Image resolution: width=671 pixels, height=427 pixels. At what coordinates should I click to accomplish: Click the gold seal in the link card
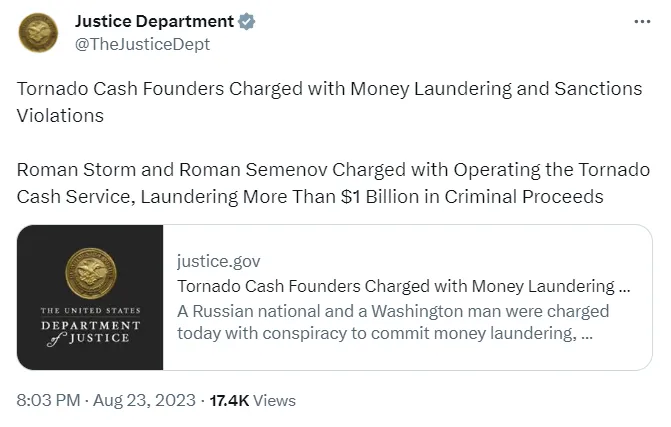pos(90,273)
